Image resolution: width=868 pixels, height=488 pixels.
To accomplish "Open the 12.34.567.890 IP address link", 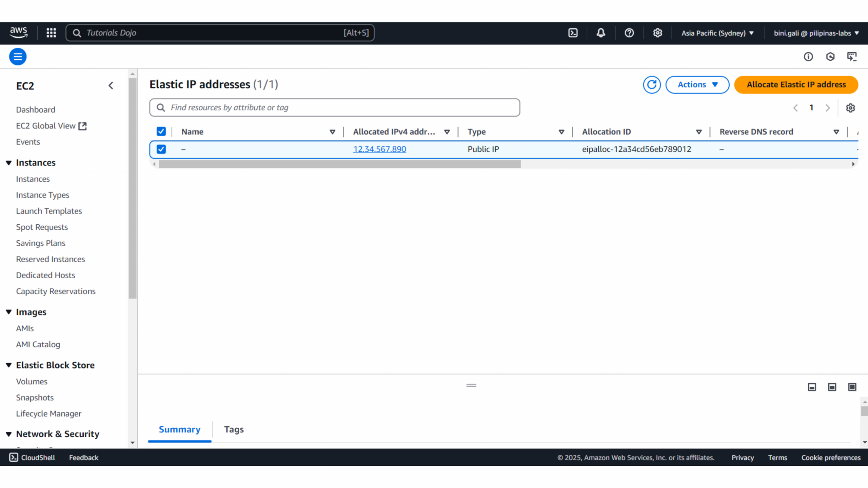I will click(x=379, y=149).
